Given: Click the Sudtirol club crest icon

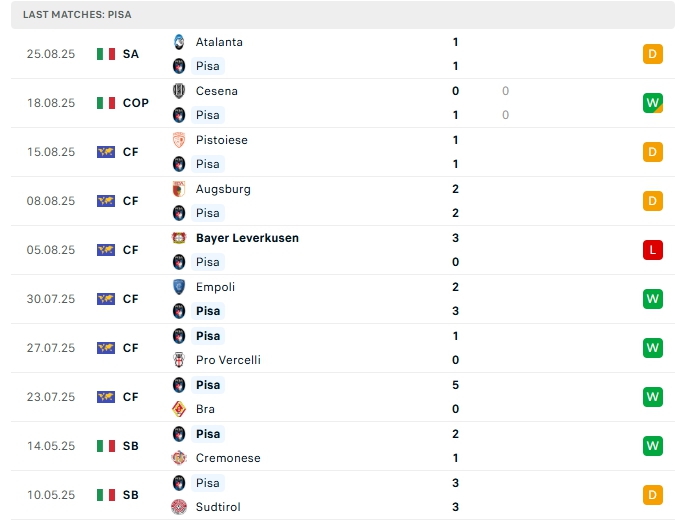Looking at the screenshot, I should [179, 507].
